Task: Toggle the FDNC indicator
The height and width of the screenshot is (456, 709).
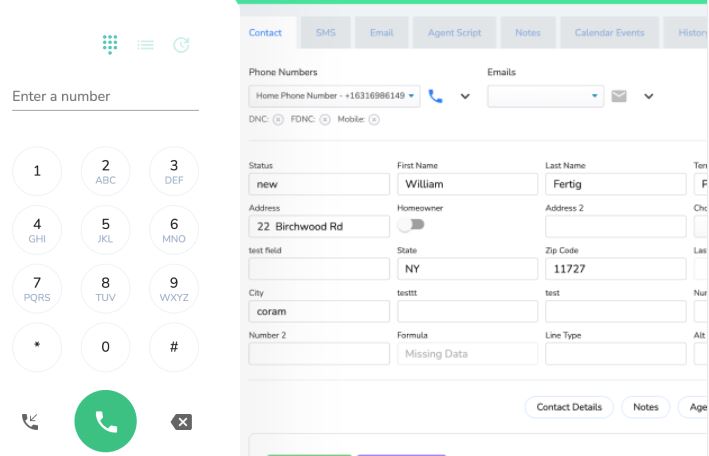Action: (x=325, y=119)
